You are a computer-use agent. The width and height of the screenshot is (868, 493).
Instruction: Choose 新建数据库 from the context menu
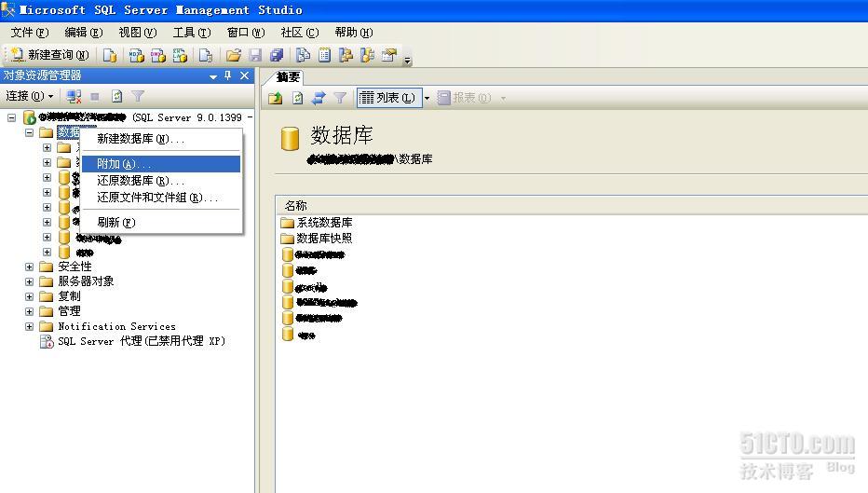(161, 139)
